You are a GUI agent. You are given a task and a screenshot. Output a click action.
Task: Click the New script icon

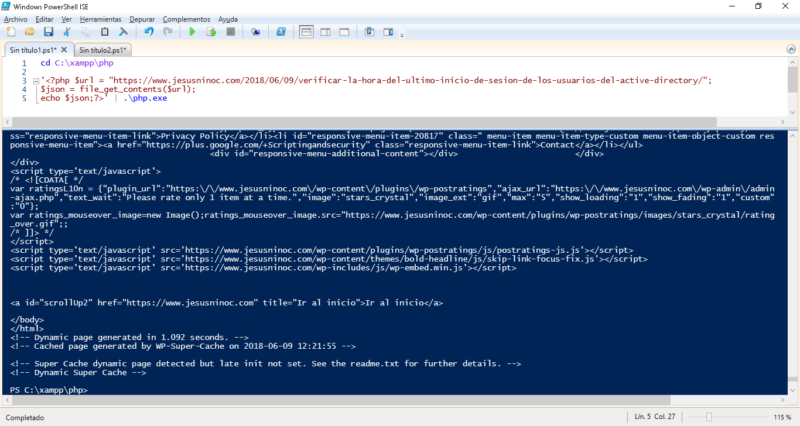point(12,32)
